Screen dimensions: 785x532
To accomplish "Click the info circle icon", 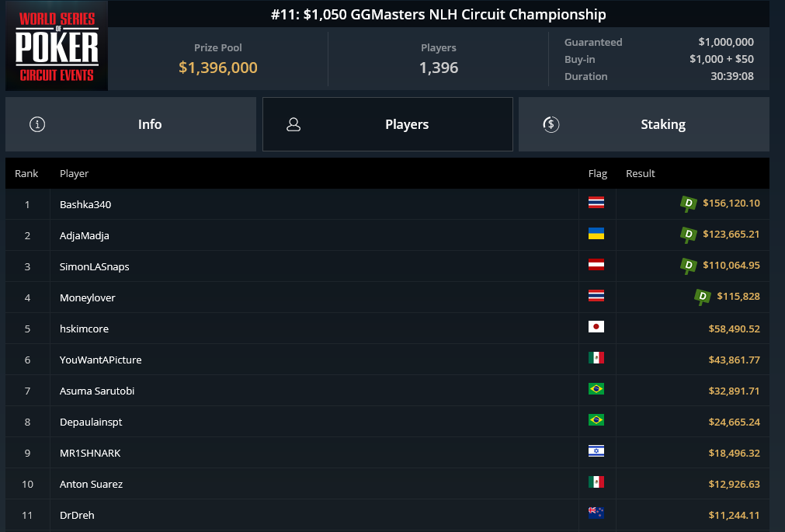I will point(37,124).
